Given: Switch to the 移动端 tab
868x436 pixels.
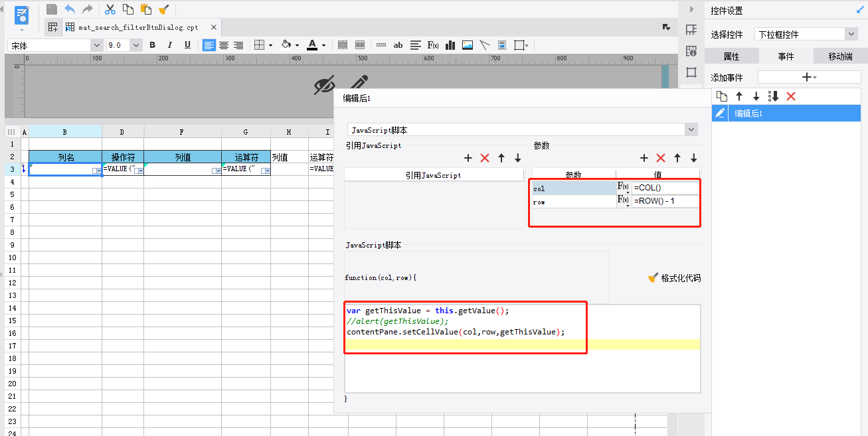Looking at the screenshot, I should tap(840, 56).
